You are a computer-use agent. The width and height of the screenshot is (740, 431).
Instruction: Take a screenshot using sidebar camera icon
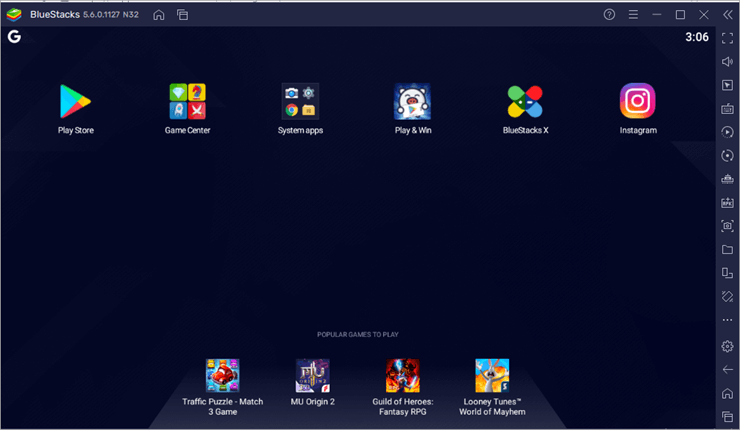[x=727, y=226]
